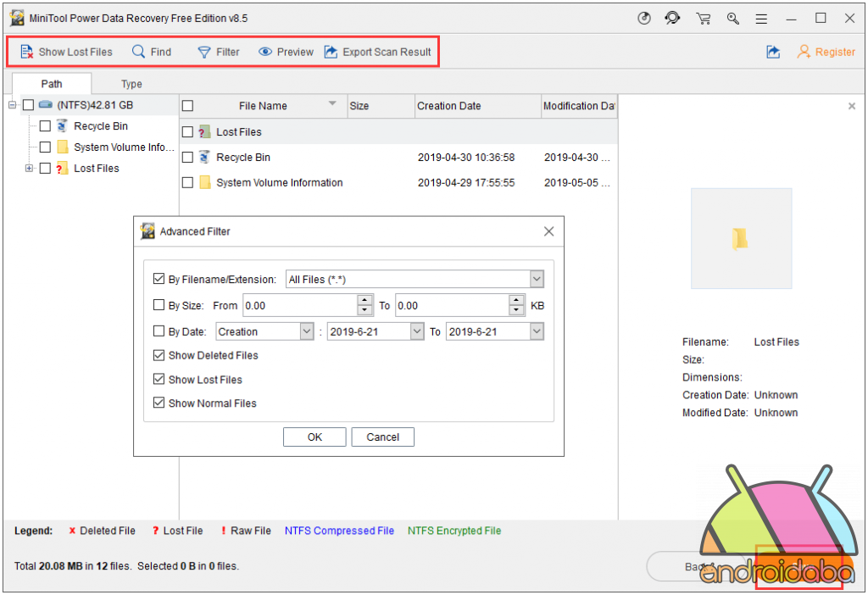Image resolution: width=868 pixels, height=595 pixels.
Task: Click the System Volume Info folder icon in tree
Action: pos(63,147)
